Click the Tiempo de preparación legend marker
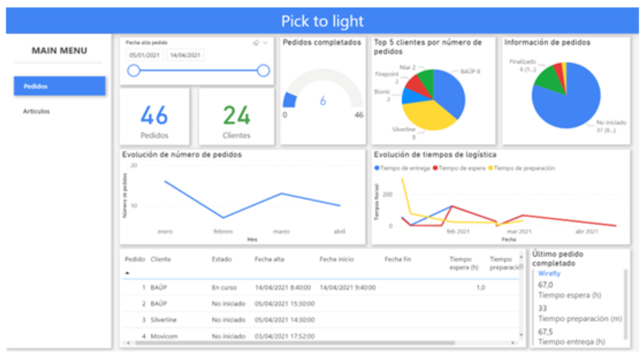This screenshot has width=644, height=362. 490,168
